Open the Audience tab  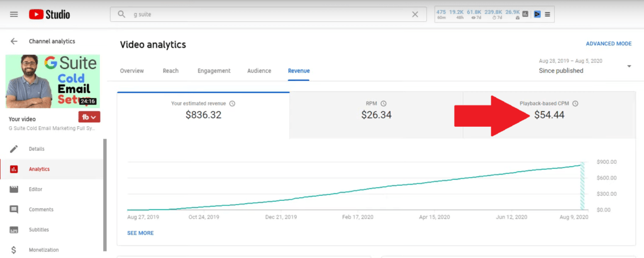tap(259, 71)
